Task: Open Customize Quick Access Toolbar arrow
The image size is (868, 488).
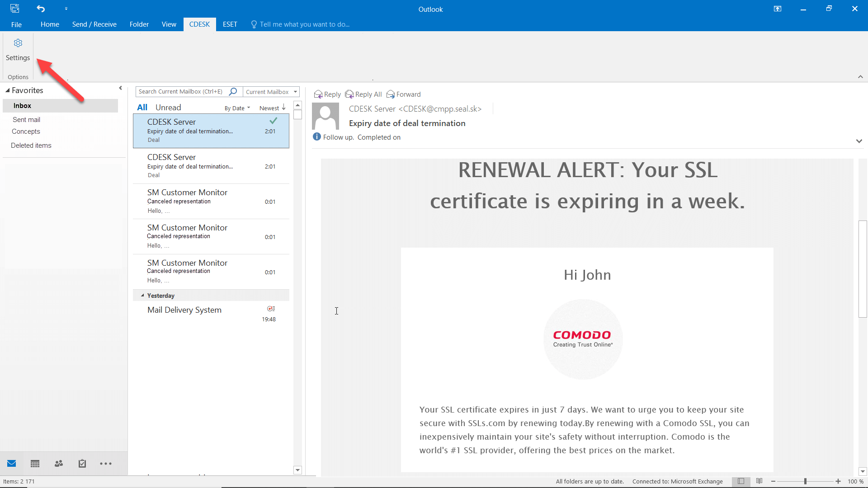Action: click(66, 9)
